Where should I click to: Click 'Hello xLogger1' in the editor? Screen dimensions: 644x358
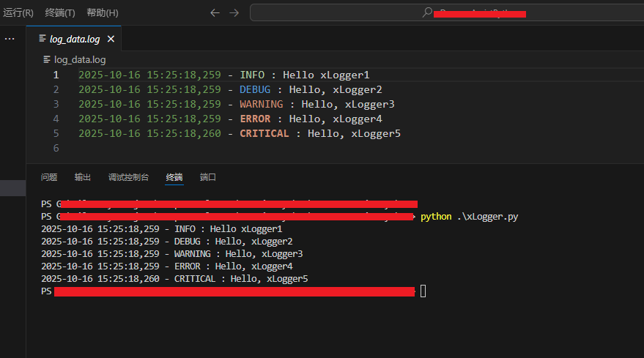326,75
